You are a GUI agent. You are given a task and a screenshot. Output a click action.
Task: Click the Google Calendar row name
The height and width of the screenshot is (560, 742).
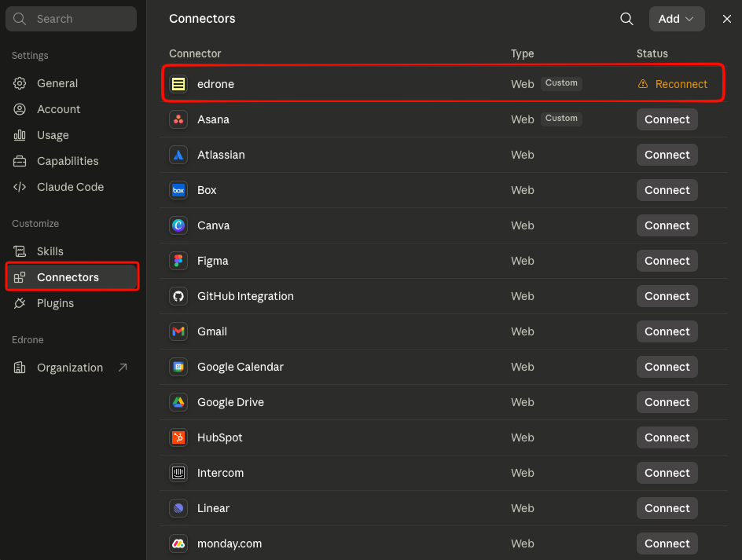241,367
